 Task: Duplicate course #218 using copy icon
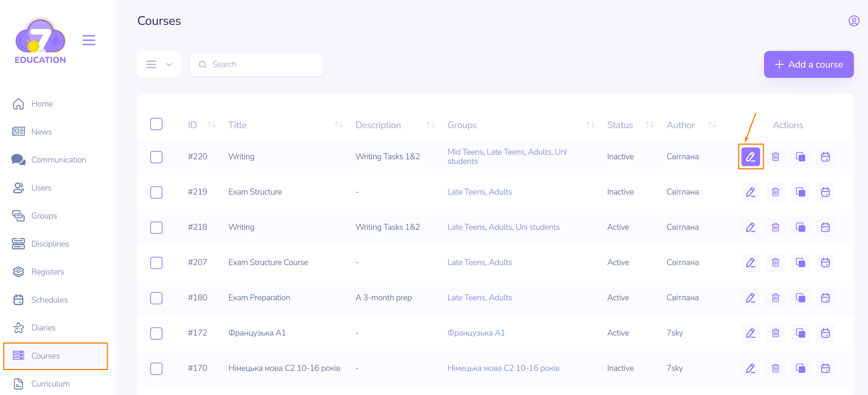coord(800,227)
